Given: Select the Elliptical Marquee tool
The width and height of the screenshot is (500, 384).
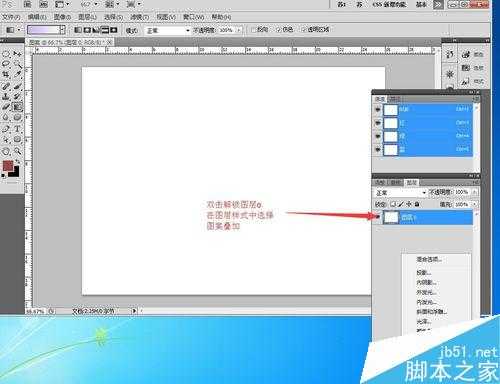Looking at the screenshot, I should (6, 54).
